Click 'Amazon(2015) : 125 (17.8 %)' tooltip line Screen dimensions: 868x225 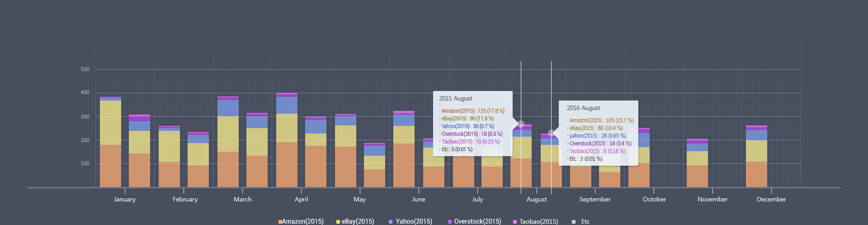tap(472, 111)
